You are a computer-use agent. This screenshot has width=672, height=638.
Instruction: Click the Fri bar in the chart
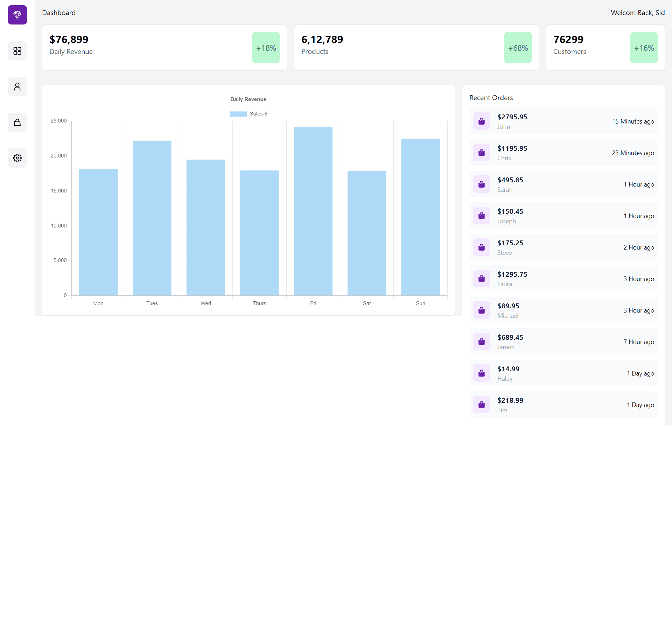pyautogui.click(x=313, y=211)
